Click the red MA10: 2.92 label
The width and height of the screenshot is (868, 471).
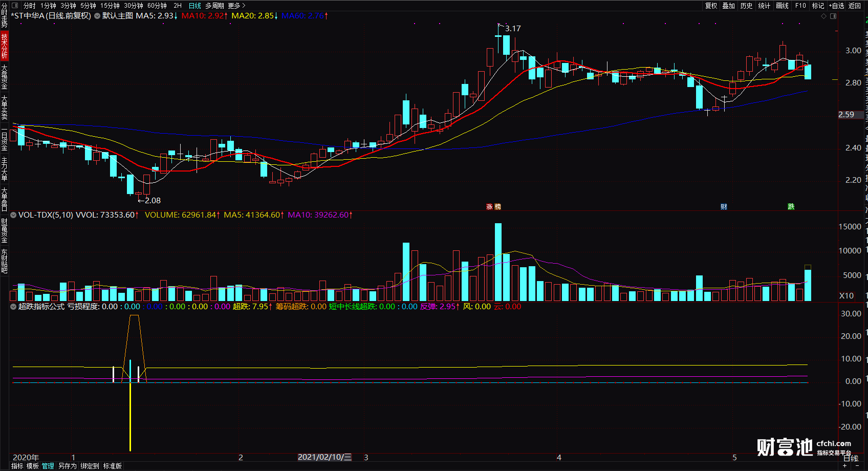(x=205, y=16)
